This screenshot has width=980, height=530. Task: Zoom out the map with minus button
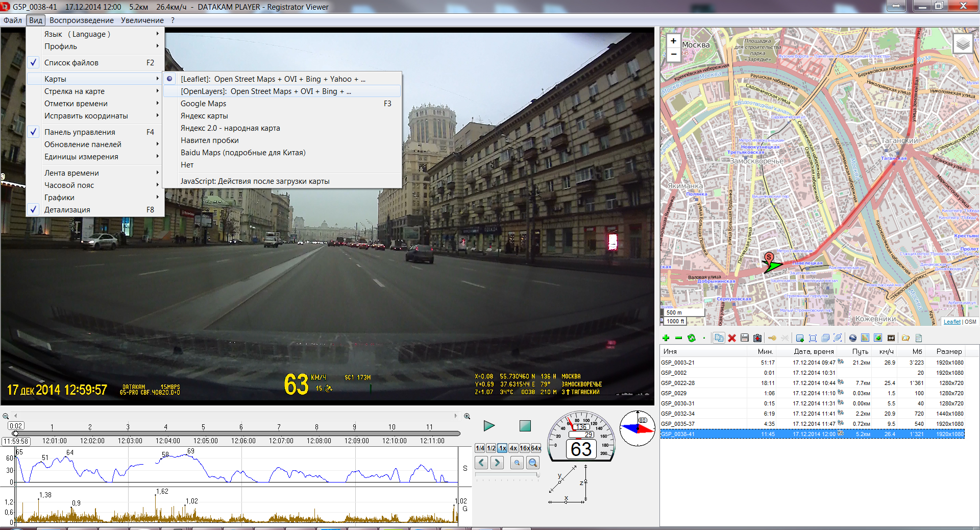(673, 54)
